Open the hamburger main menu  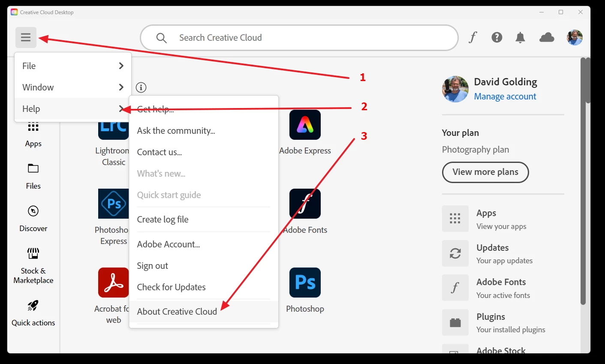click(26, 37)
